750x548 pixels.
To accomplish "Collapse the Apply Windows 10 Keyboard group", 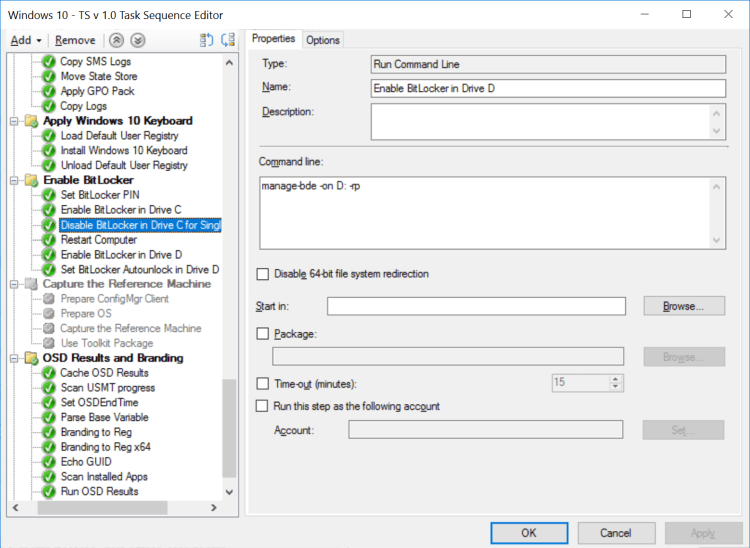I will [x=14, y=121].
